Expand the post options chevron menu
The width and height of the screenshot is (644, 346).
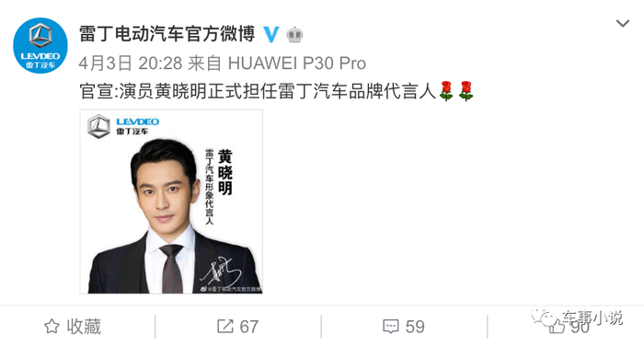(623, 23)
